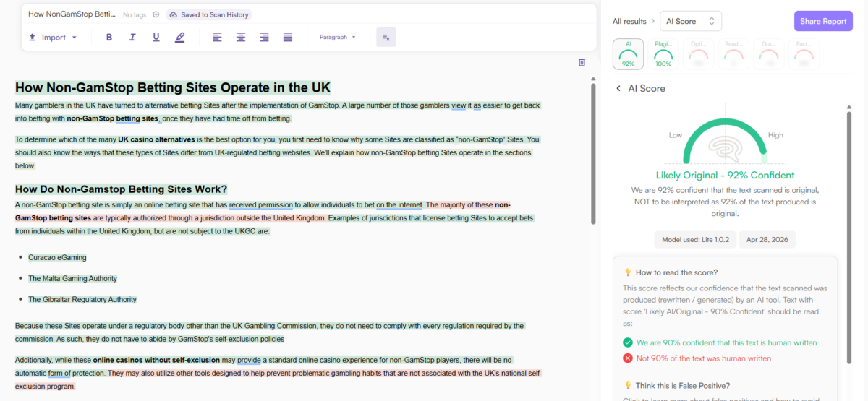Open the AI Score results selector
Image resolution: width=868 pixels, height=401 pixels.
click(x=690, y=21)
